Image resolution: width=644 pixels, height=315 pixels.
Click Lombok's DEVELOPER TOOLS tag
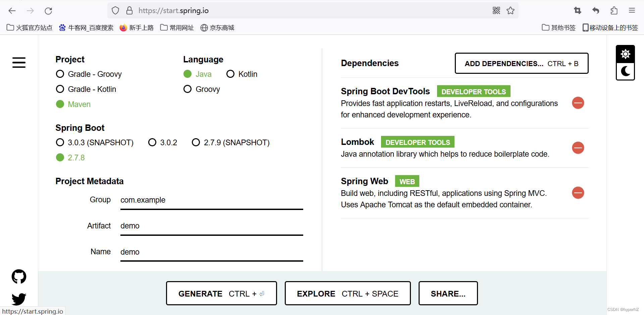tap(418, 142)
